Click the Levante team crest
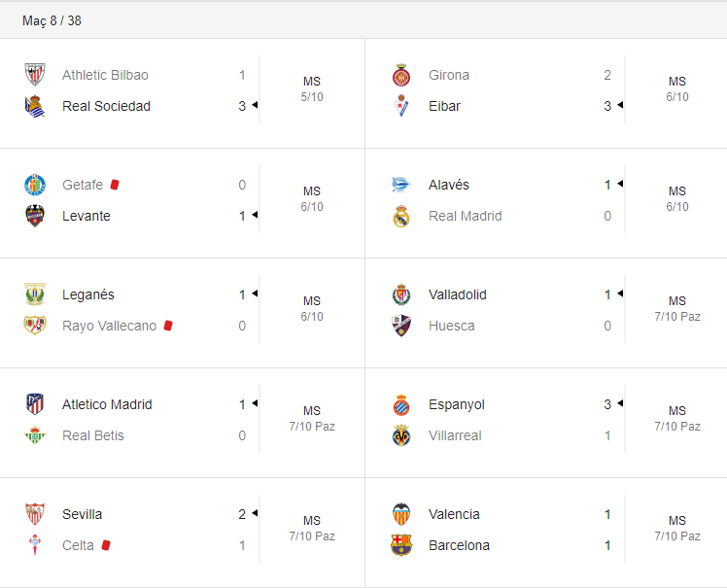727x588 pixels. pos(35,216)
